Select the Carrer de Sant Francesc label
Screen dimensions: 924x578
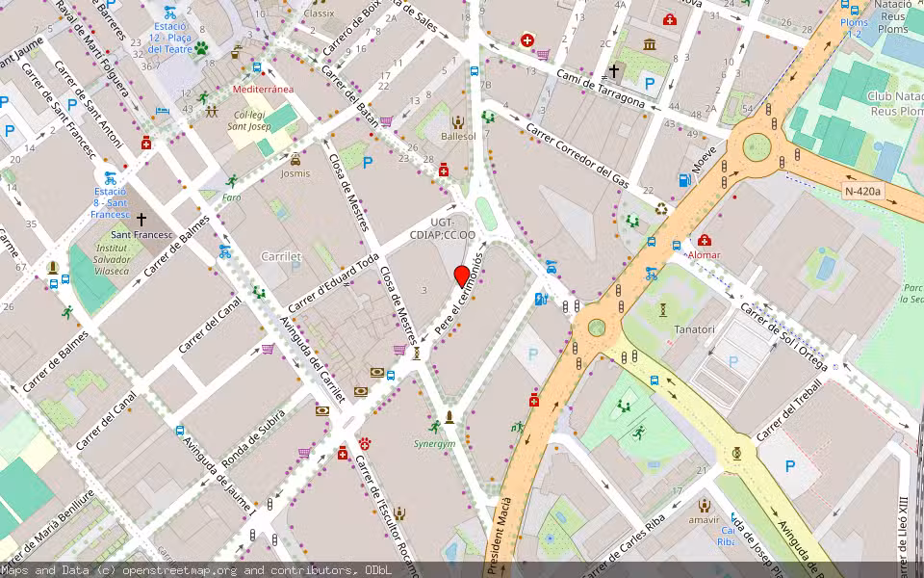click(x=58, y=111)
